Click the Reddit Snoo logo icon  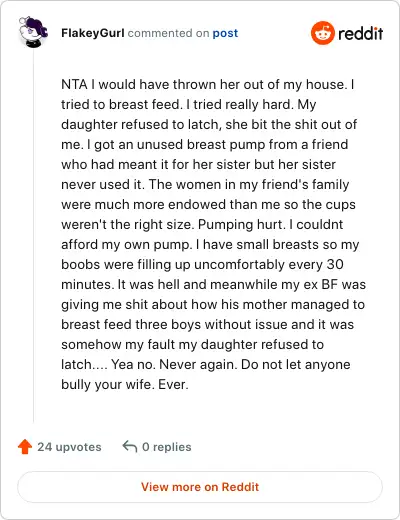click(322, 33)
